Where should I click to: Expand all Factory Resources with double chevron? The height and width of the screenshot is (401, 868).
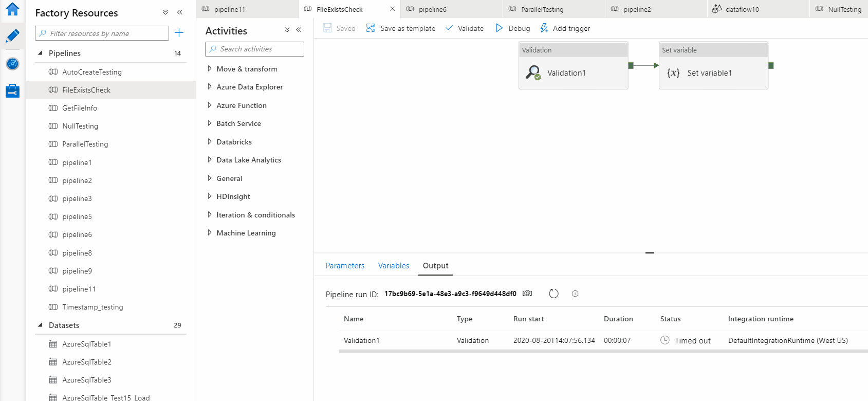pyautogui.click(x=165, y=12)
